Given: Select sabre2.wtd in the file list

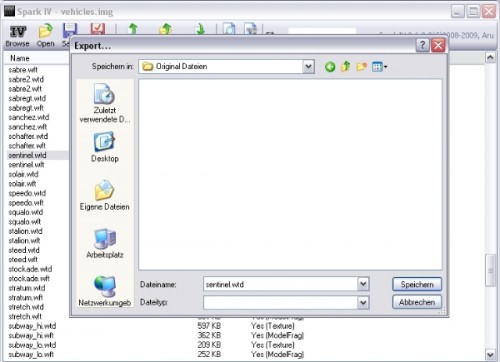Looking at the screenshot, I should click(x=26, y=79).
